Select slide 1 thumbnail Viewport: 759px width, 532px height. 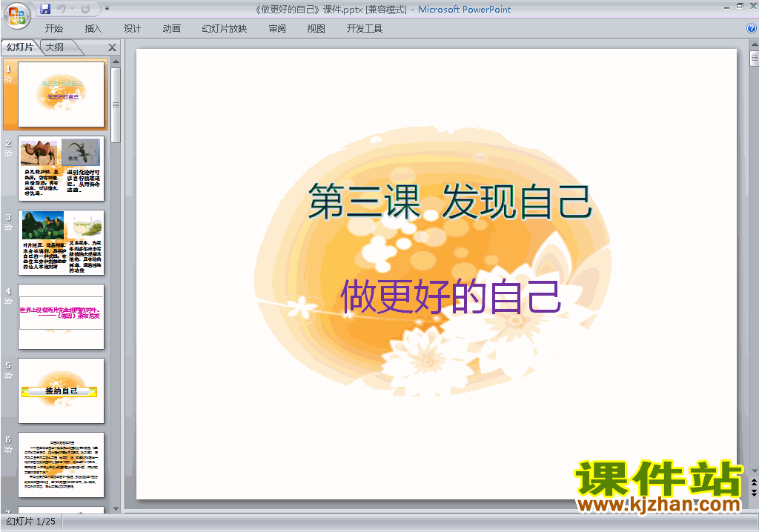pos(61,94)
